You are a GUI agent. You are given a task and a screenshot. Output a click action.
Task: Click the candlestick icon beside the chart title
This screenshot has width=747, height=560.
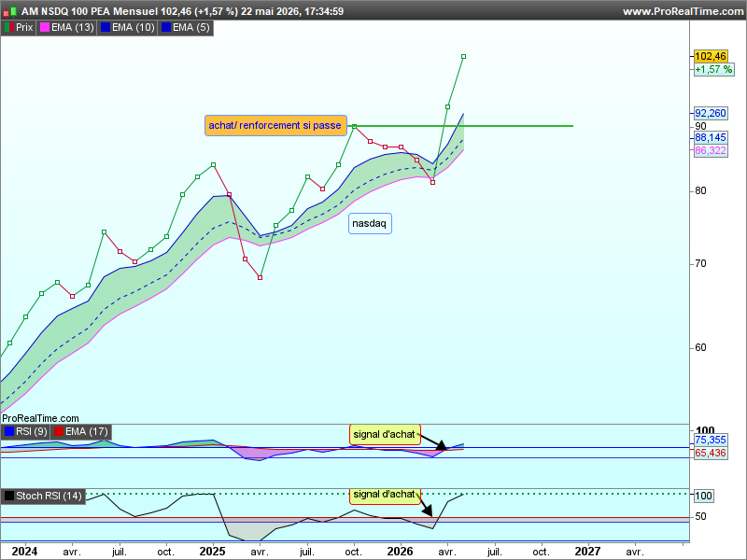click(10, 11)
